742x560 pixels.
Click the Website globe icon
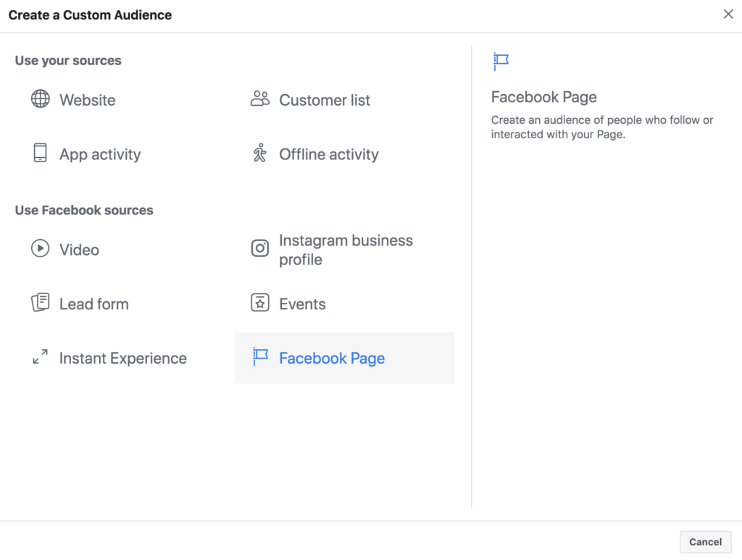tap(41, 99)
